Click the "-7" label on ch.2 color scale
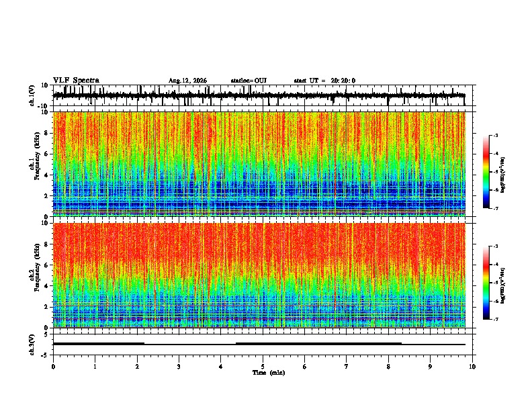532x411 pixels. pyautogui.click(x=495, y=320)
